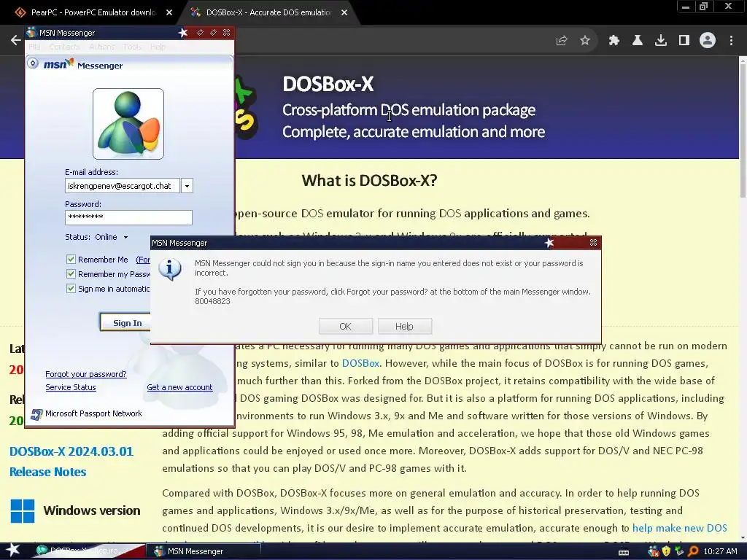
Task: Uncheck Sign me in automatically
Action: 71,289
